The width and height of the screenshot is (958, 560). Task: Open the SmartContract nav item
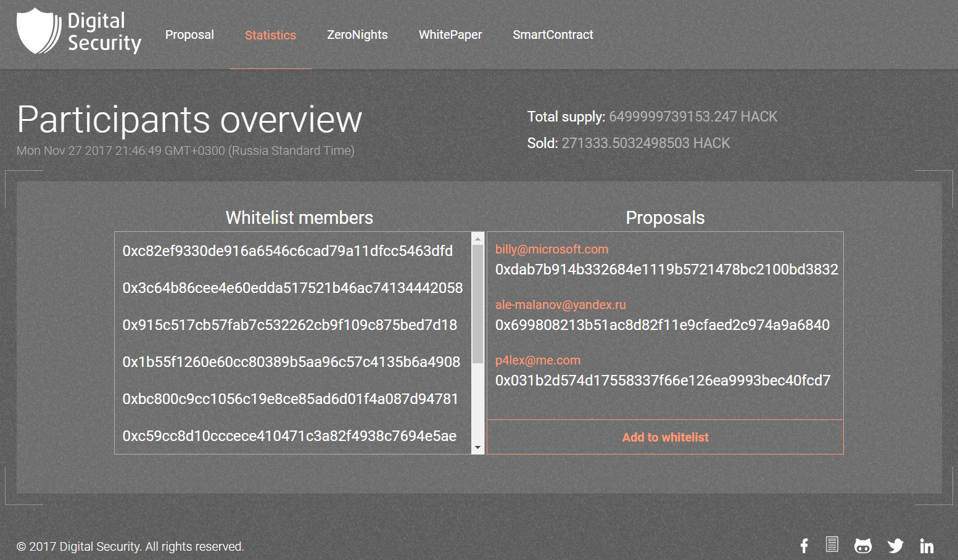coord(553,35)
